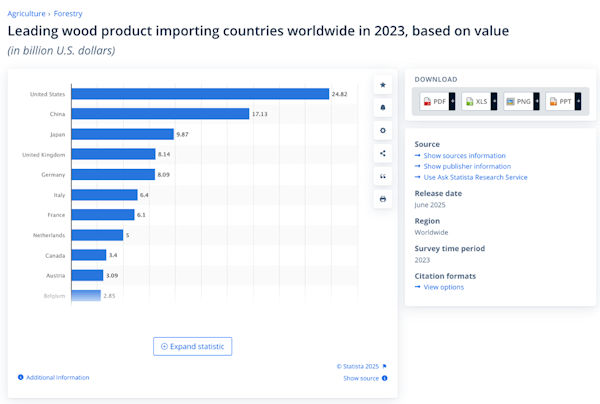Click the star favorite icon

383,85
